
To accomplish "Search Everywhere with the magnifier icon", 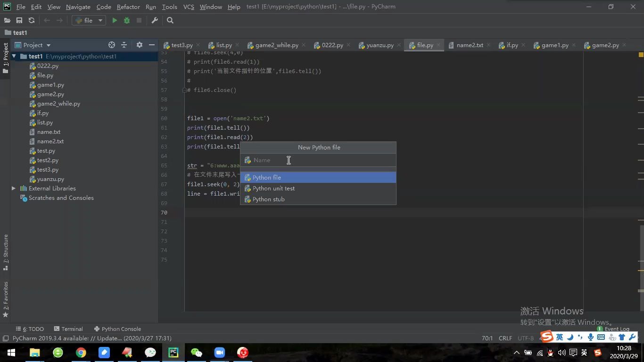I will click(x=169, y=20).
